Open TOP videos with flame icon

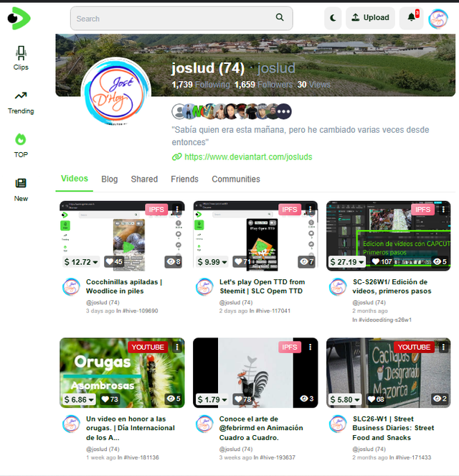tap(21, 146)
